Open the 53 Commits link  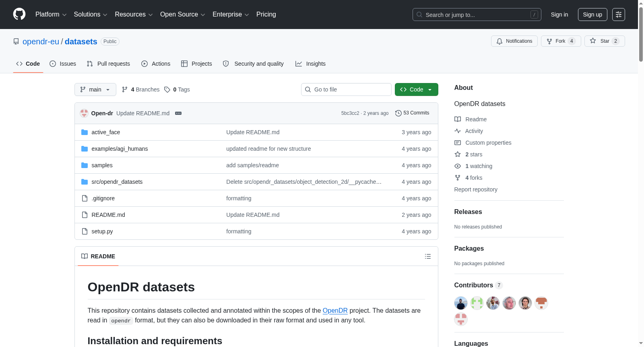click(x=412, y=113)
